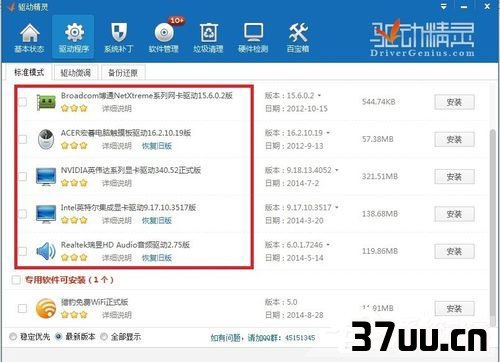This screenshot has height=362, width=500.
Task: Install the NVIDIA graphics driver
Action: tap(454, 177)
